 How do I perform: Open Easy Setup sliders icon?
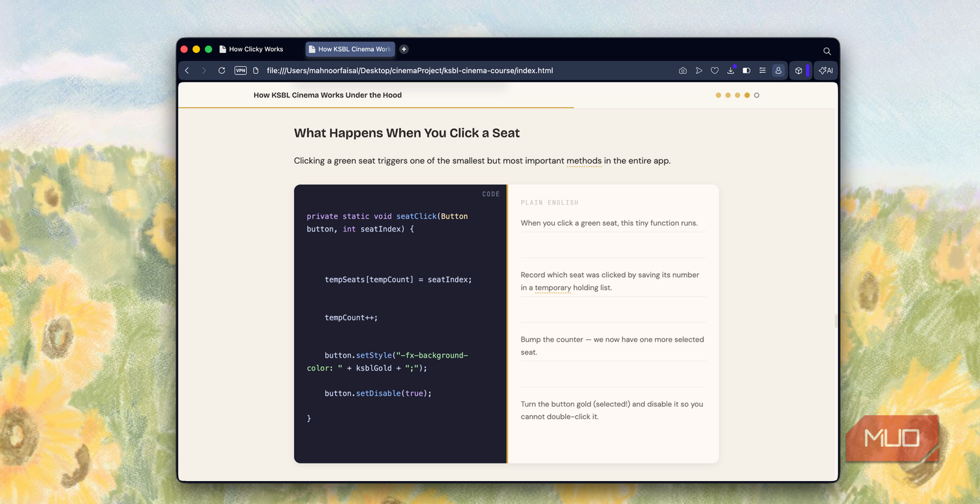pyautogui.click(x=762, y=71)
